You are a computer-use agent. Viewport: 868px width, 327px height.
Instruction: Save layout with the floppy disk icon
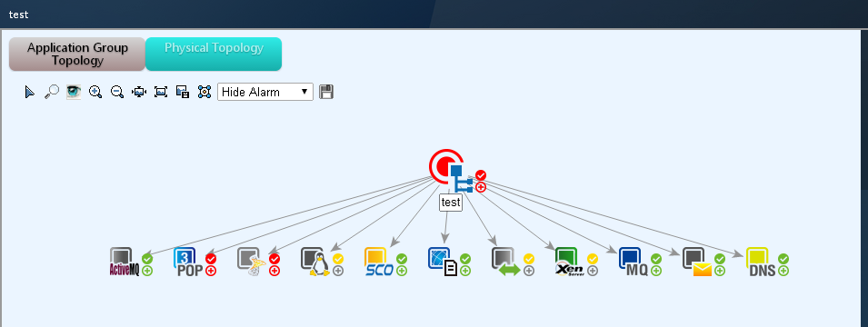(x=326, y=92)
